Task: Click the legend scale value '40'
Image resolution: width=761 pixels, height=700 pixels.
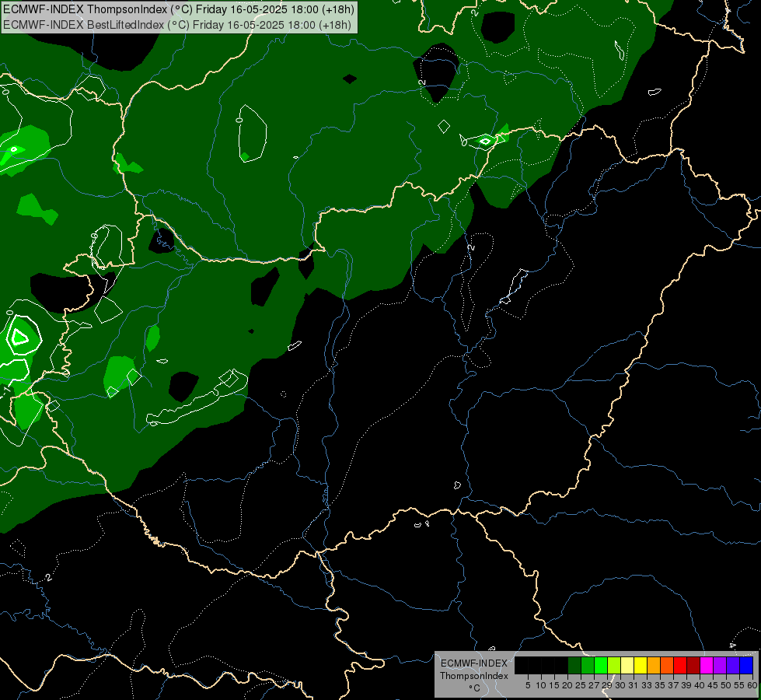Action: [700, 685]
